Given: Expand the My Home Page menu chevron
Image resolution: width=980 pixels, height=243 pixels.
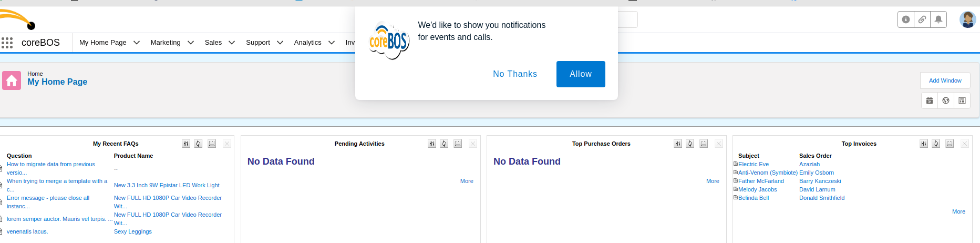Looking at the screenshot, I should point(137,43).
